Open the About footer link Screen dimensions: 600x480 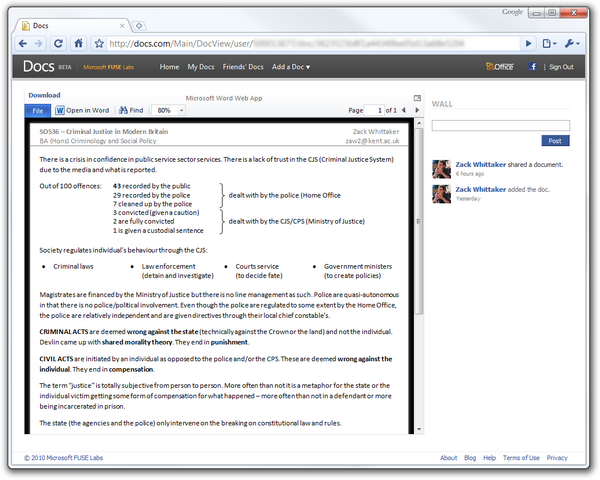(448, 457)
